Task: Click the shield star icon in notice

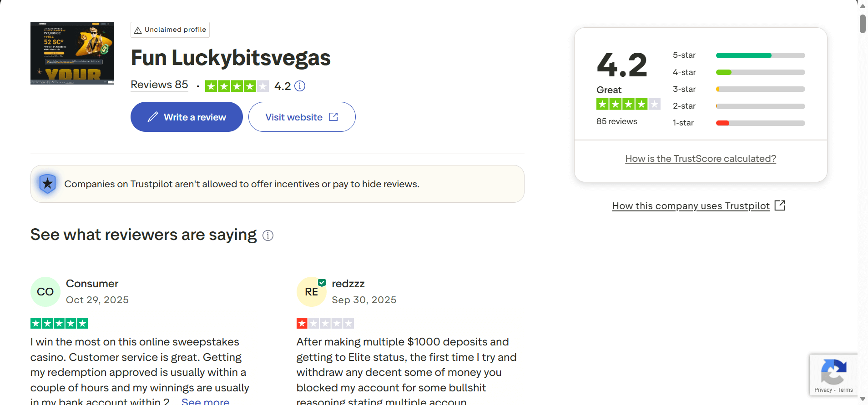Action: point(47,184)
